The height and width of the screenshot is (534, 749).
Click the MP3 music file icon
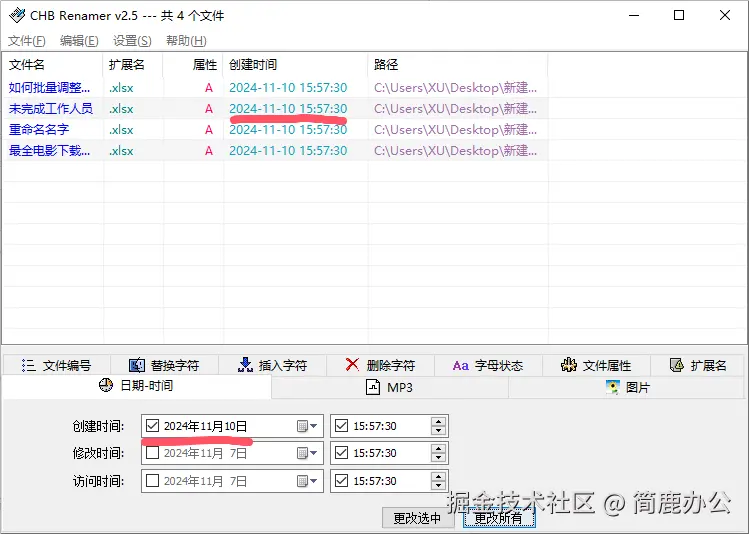(373, 386)
